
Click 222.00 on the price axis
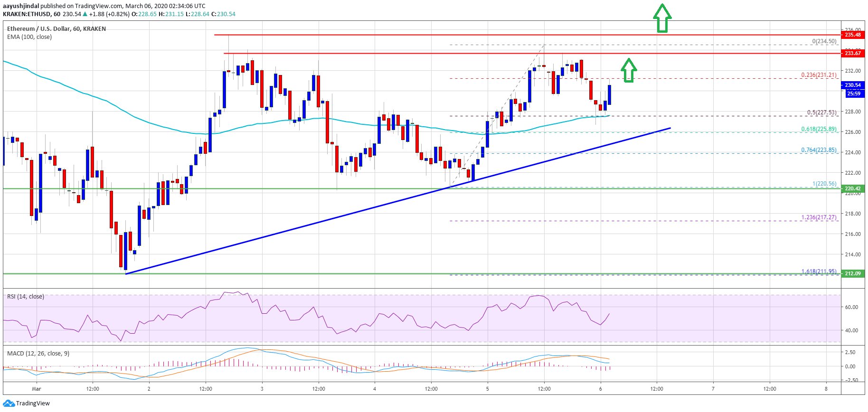pos(853,173)
